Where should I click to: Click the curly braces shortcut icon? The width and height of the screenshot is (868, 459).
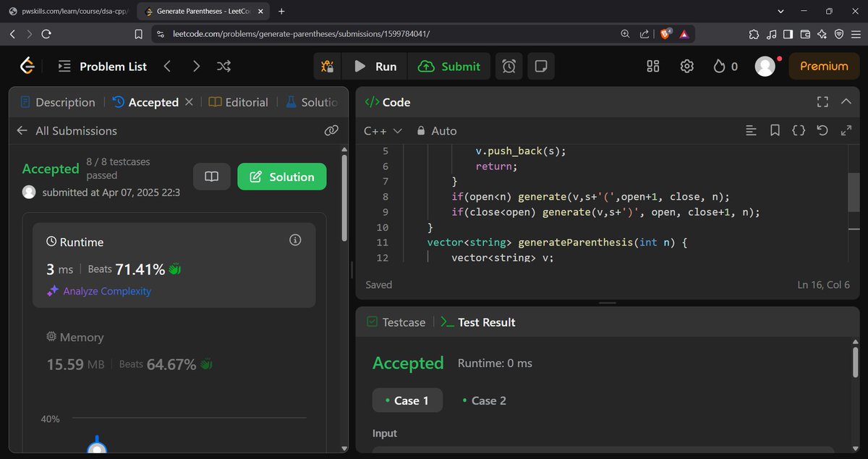[799, 130]
